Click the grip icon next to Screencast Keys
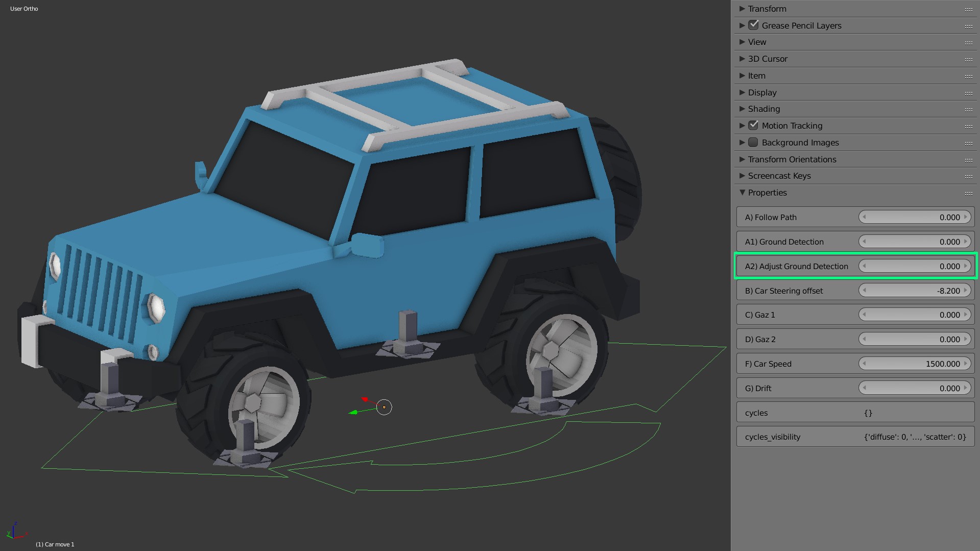Image resolution: width=980 pixels, height=551 pixels. point(969,176)
